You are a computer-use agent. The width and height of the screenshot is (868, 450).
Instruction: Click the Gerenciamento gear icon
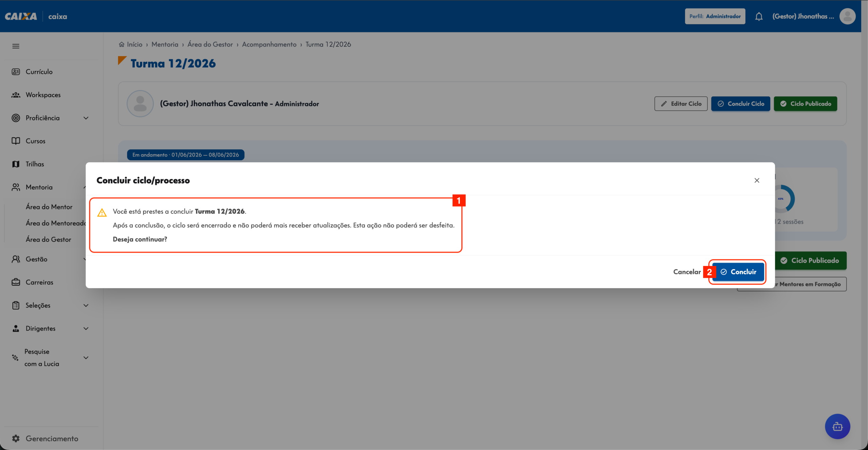(x=16, y=438)
